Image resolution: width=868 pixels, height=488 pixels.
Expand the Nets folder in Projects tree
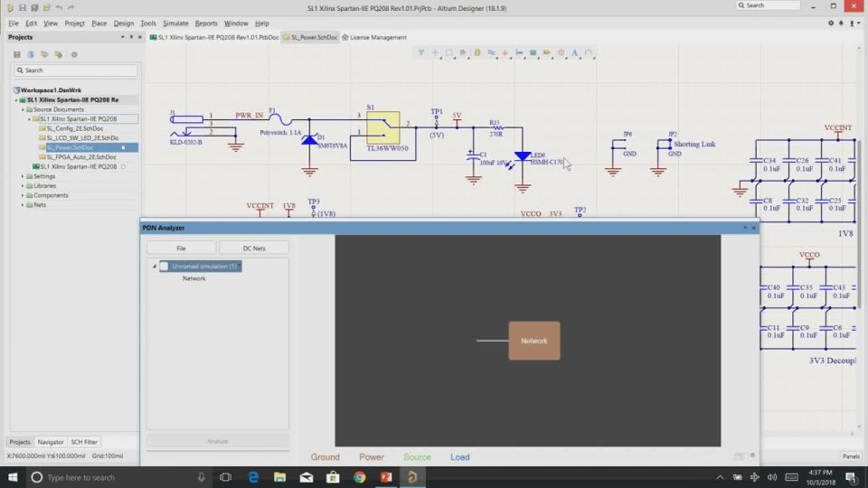coord(23,205)
